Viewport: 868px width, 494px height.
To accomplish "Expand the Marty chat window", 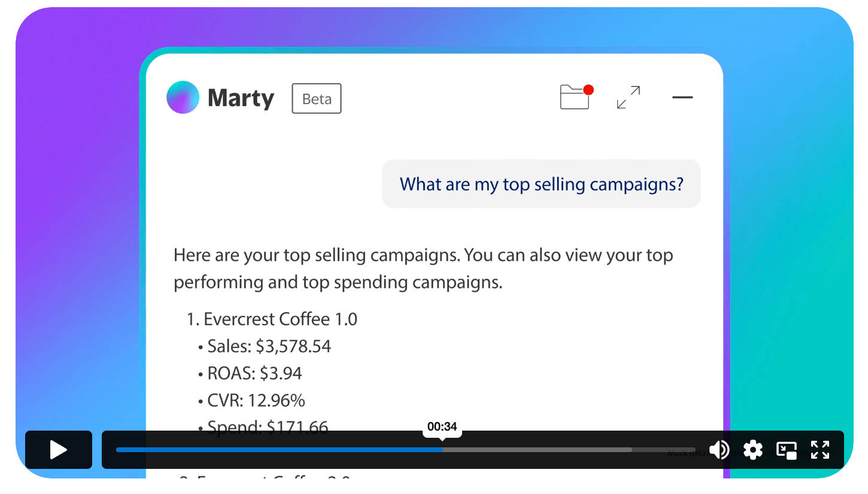I will [628, 97].
